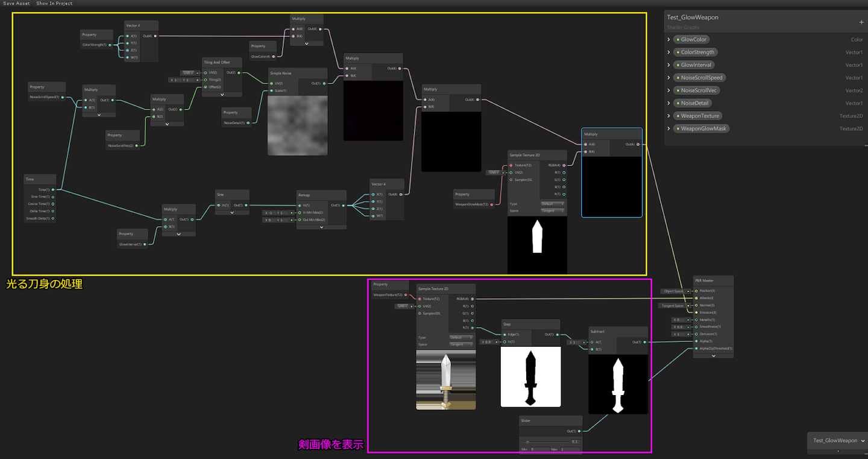Select the GlowInterval pill in the blackboard

click(694, 65)
